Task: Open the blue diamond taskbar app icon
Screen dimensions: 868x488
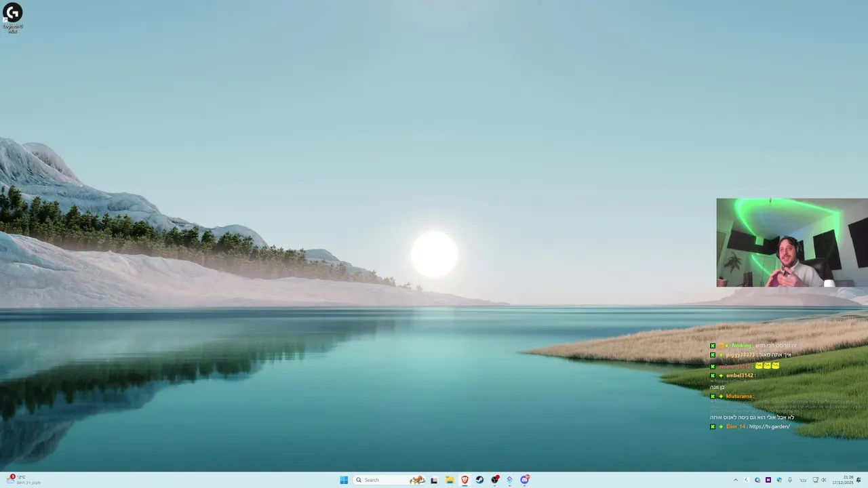Action: (509, 480)
